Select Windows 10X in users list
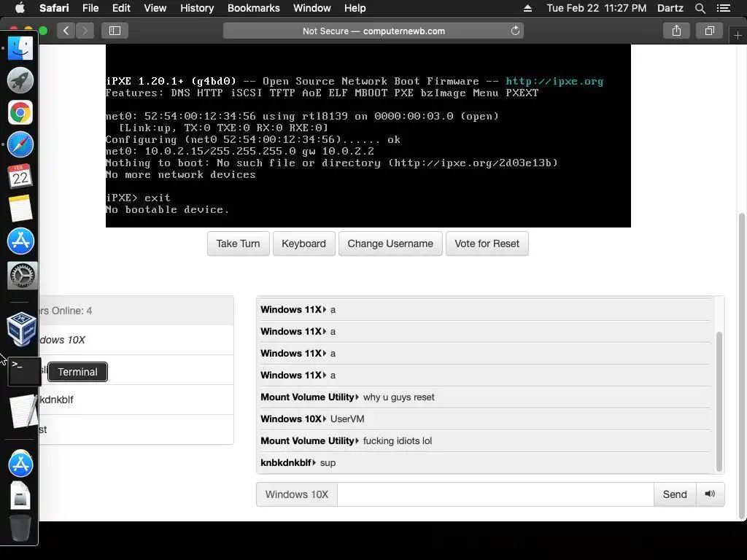The image size is (747, 560). pyautogui.click(x=136, y=340)
